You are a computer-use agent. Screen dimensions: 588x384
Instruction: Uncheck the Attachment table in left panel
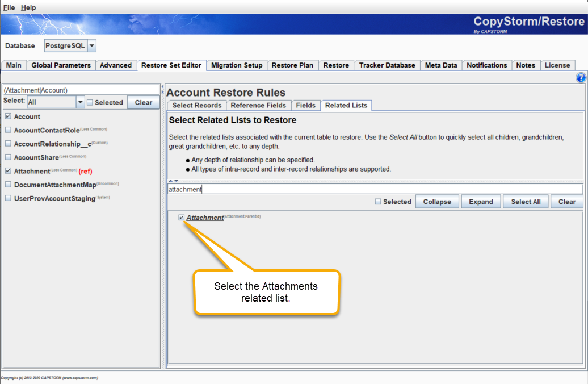coord(9,170)
